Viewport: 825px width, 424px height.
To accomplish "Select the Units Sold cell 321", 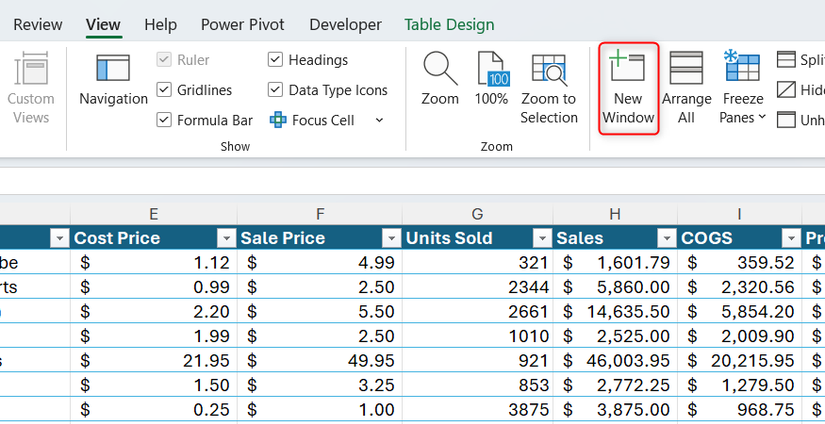I will coord(478,263).
